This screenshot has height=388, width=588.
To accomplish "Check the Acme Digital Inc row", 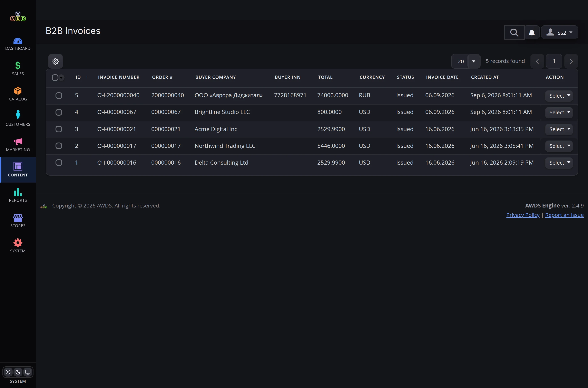I will (59, 129).
